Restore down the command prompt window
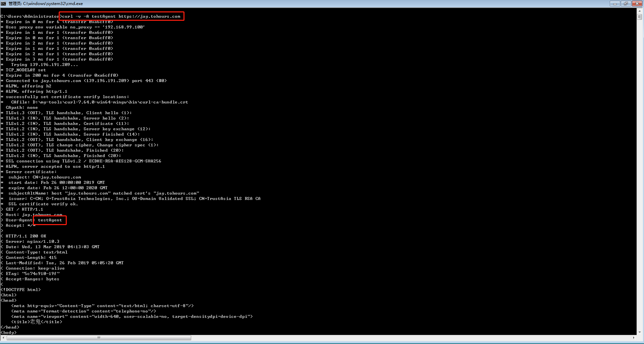644x344 pixels. [x=626, y=4]
